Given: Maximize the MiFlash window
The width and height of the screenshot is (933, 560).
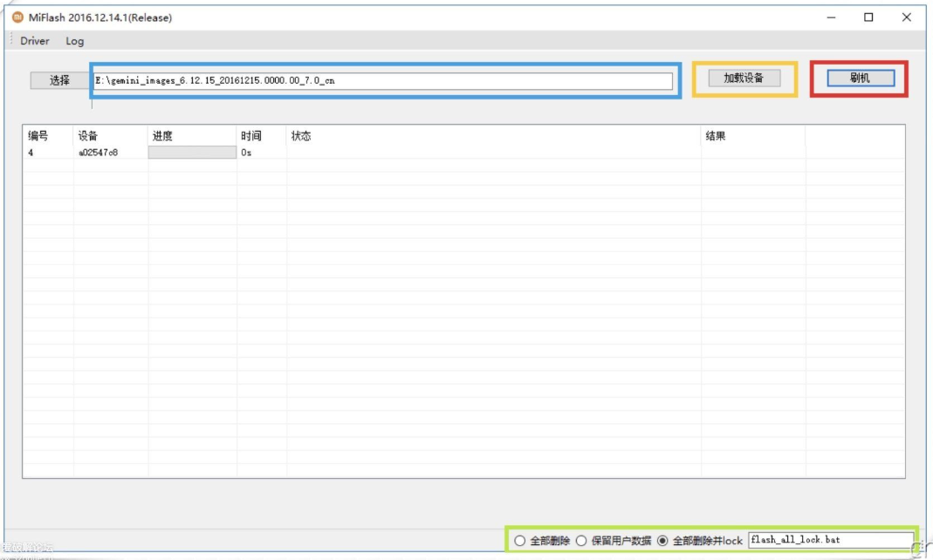Looking at the screenshot, I should pos(868,17).
